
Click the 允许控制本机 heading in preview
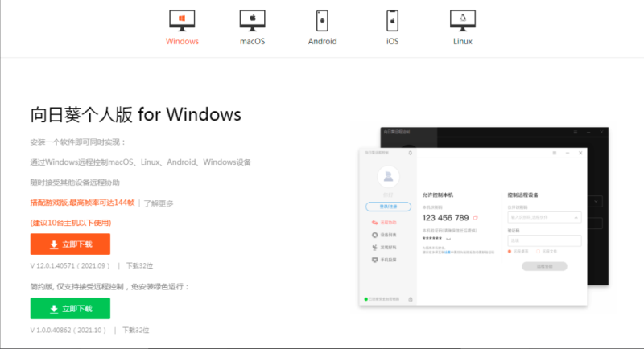(438, 195)
